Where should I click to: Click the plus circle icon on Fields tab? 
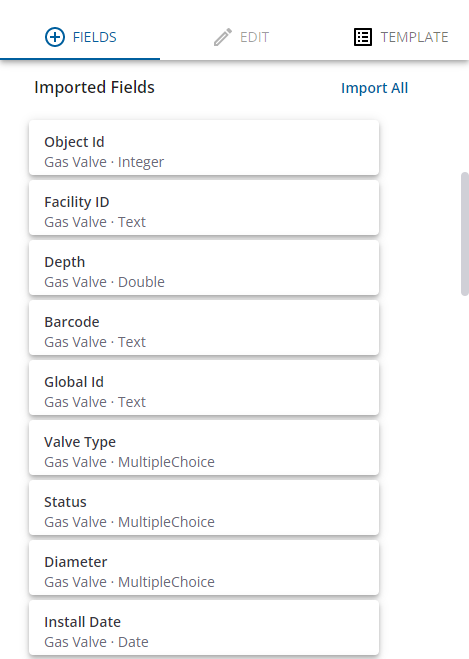click(55, 37)
